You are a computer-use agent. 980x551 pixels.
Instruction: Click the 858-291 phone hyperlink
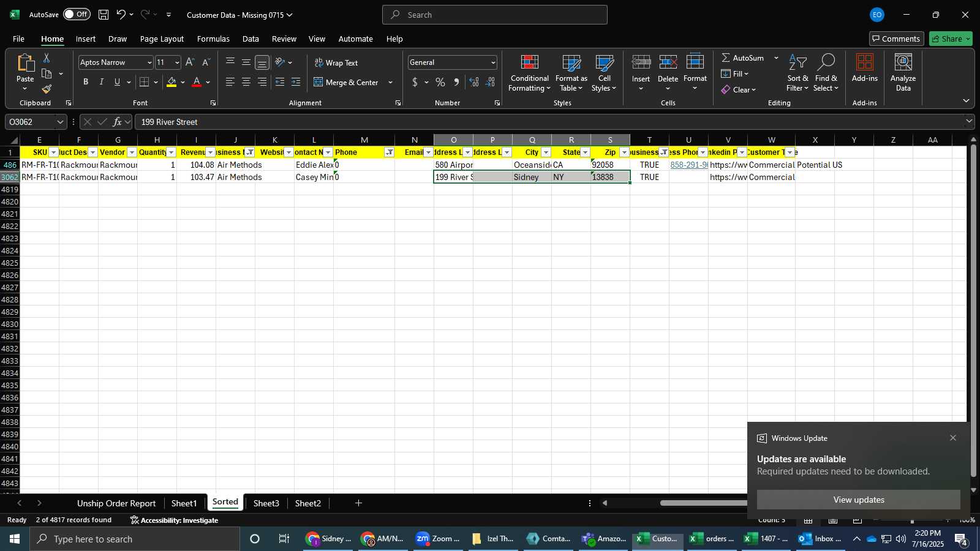tap(688, 165)
